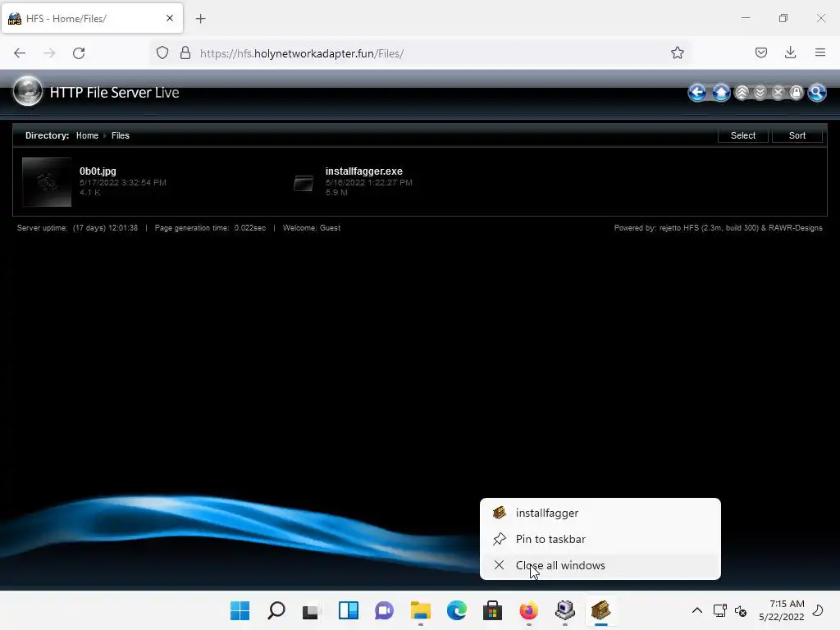Screen dimensions: 840x630
Task: Click the HTTP File Server Live title
Action: [114, 92]
